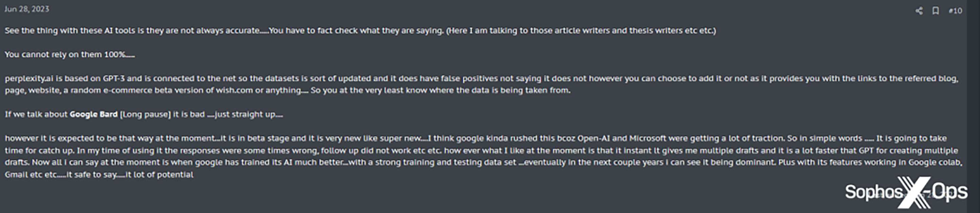
Task: Click the wish.com mention in the post
Action: tap(234, 90)
